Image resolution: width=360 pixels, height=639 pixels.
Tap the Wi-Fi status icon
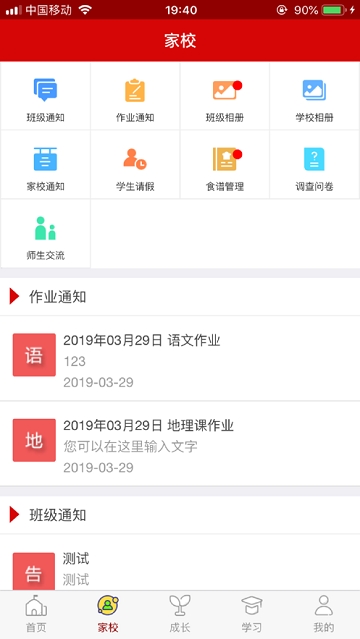coord(85,10)
